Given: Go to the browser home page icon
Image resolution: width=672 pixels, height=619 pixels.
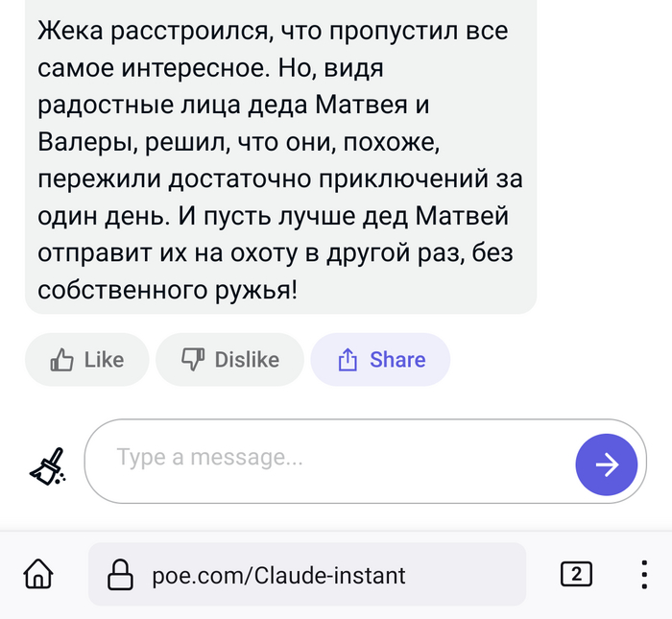Looking at the screenshot, I should point(37,575).
